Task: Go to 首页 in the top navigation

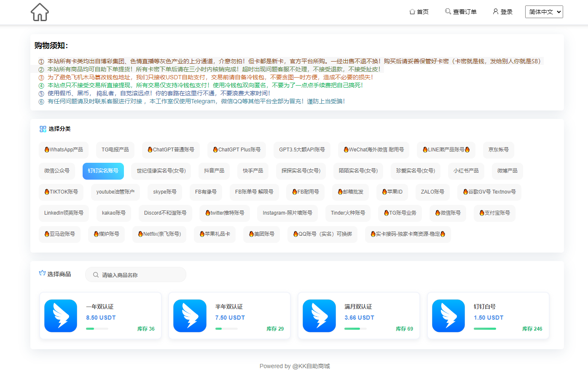Action: (x=419, y=12)
